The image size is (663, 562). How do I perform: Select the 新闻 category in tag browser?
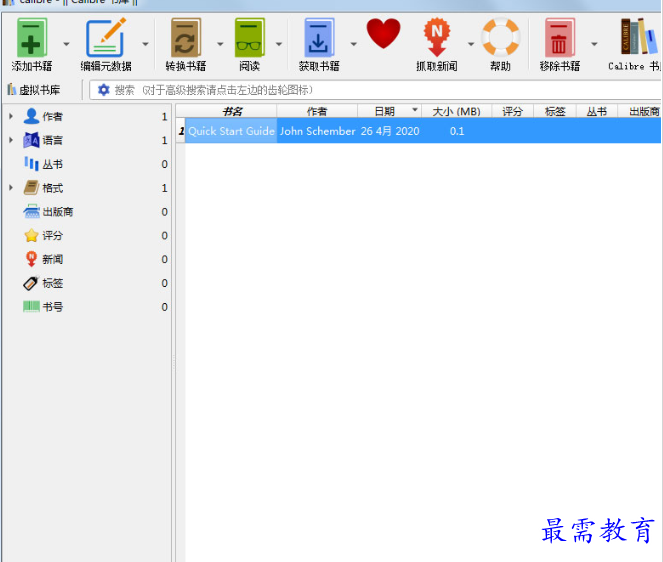pyautogui.click(x=52, y=259)
